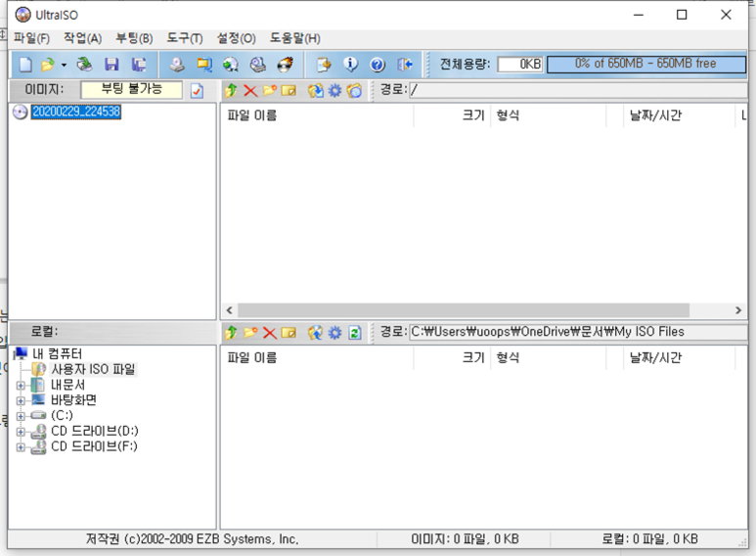
Task: Click the 전체용량 0KB size field
Action: click(x=519, y=65)
